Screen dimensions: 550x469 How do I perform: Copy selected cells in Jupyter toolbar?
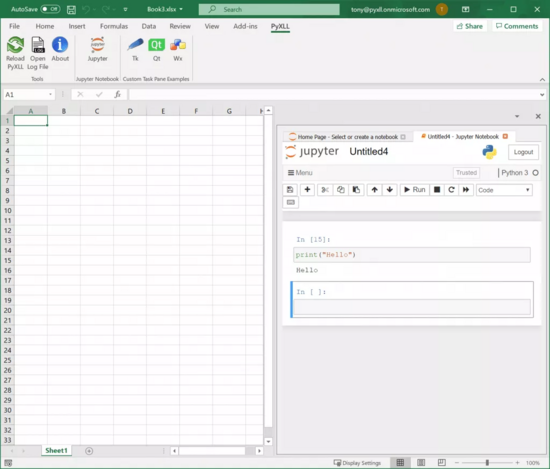click(x=341, y=190)
